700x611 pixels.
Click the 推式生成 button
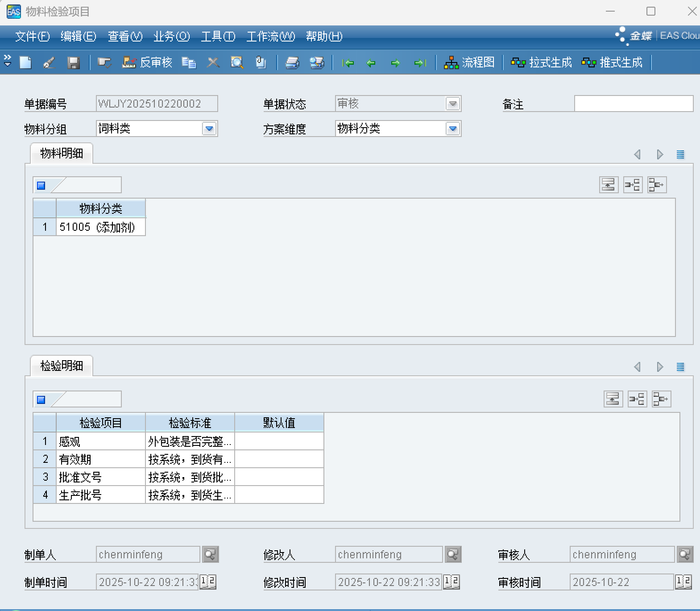[x=612, y=62]
